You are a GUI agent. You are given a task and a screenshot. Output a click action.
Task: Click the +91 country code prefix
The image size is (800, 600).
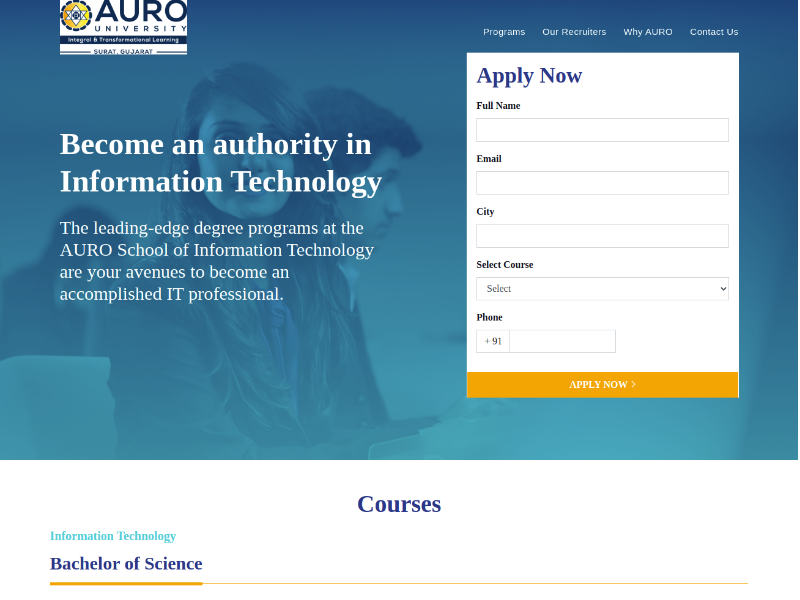tap(493, 341)
